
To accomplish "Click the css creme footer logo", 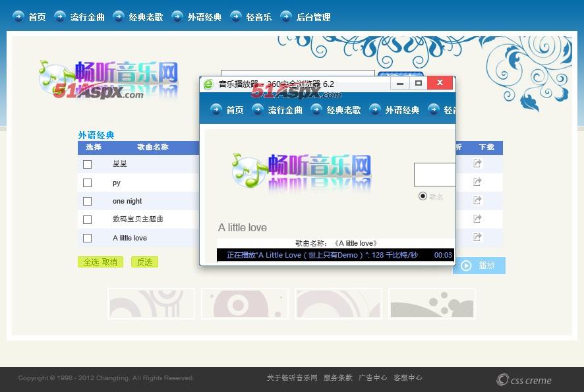I will [524, 379].
